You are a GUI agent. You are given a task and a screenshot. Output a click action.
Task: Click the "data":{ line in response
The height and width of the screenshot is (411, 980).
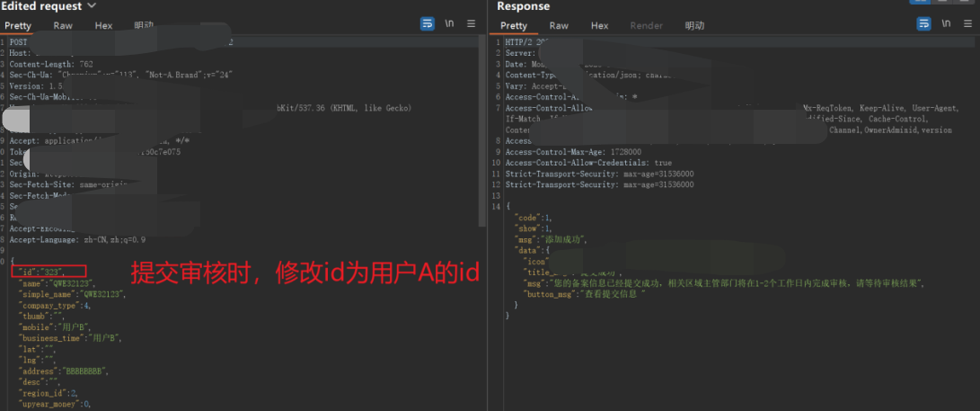(x=531, y=250)
